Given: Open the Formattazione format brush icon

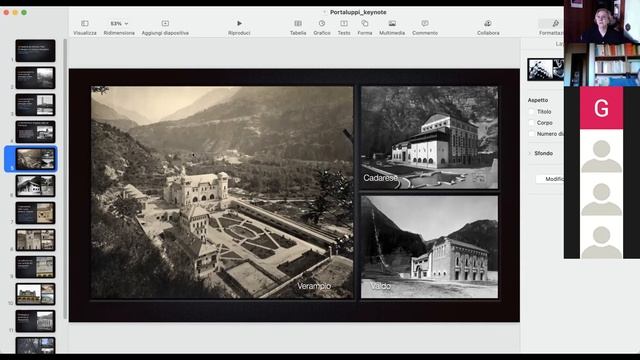Looking at the screenshot, I should (555, 24).
